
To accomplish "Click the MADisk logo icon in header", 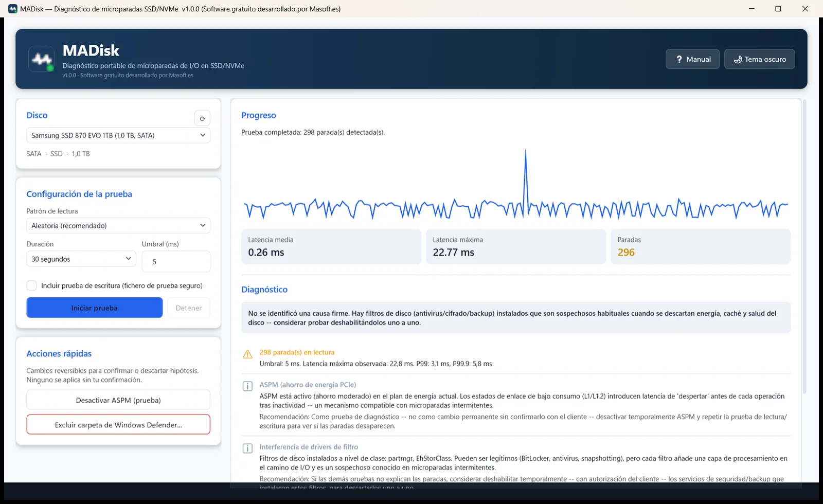I will point(41,59).
